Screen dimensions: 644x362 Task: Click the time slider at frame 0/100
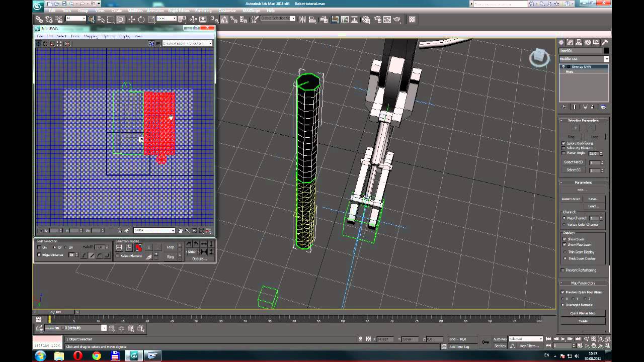(x=56, y=312)
